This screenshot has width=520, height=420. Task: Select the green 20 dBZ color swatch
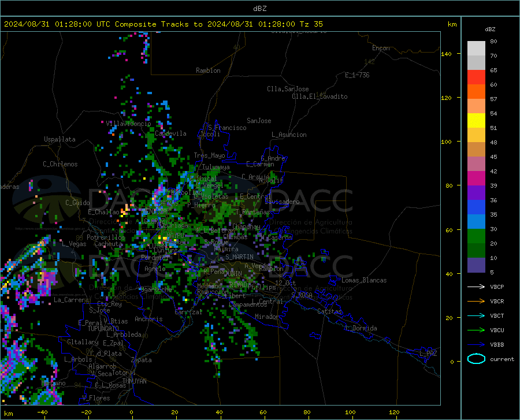point(476,236)
